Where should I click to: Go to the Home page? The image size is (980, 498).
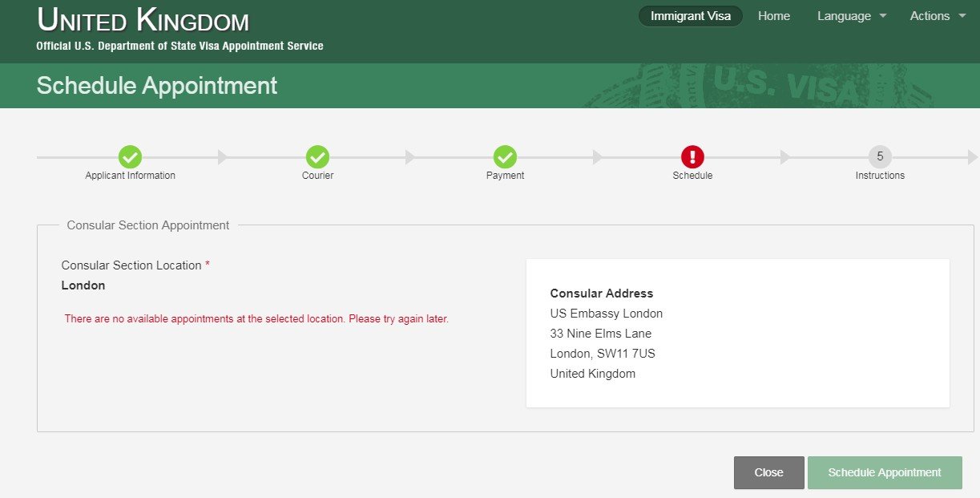click(774, 16)
